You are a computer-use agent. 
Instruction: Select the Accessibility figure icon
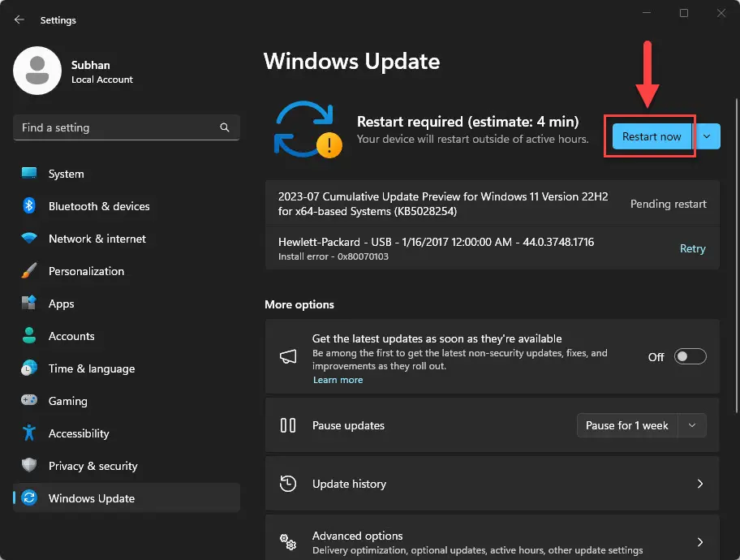[x=29, y=433]
